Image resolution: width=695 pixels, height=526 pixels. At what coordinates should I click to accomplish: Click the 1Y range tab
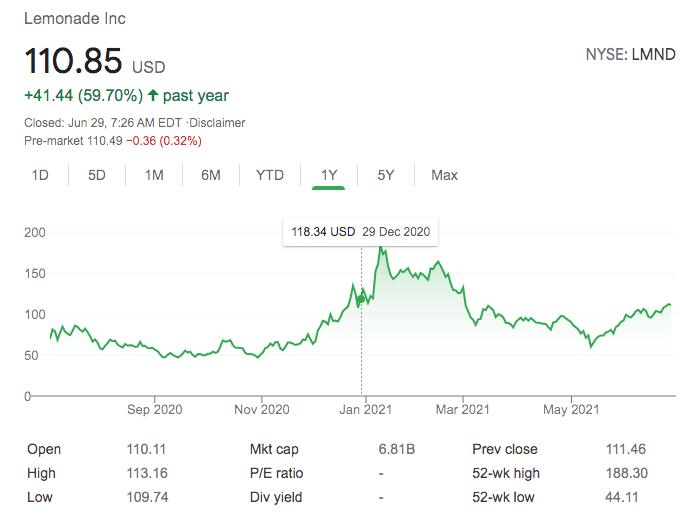(329, 175)
